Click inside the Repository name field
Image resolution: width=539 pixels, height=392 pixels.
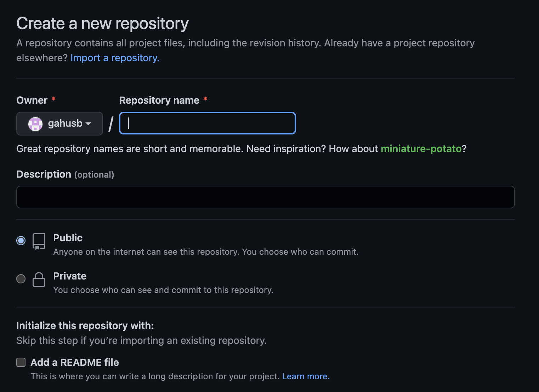pyautogui.click(x=207, y=123)
